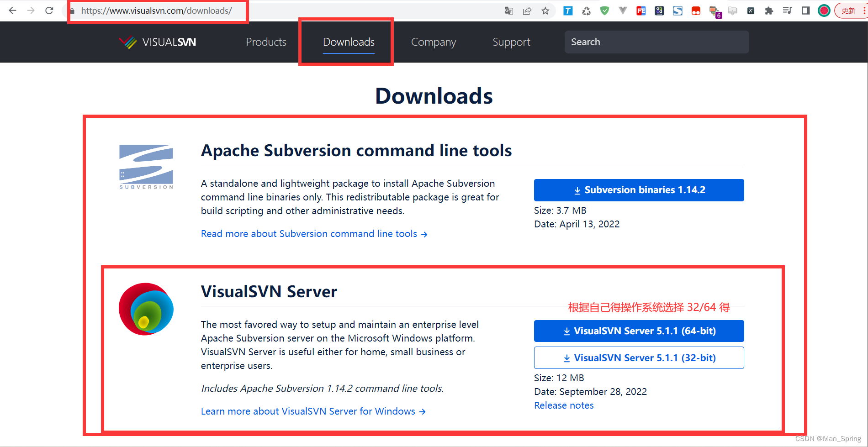Reload the current page

click(49, 11)
